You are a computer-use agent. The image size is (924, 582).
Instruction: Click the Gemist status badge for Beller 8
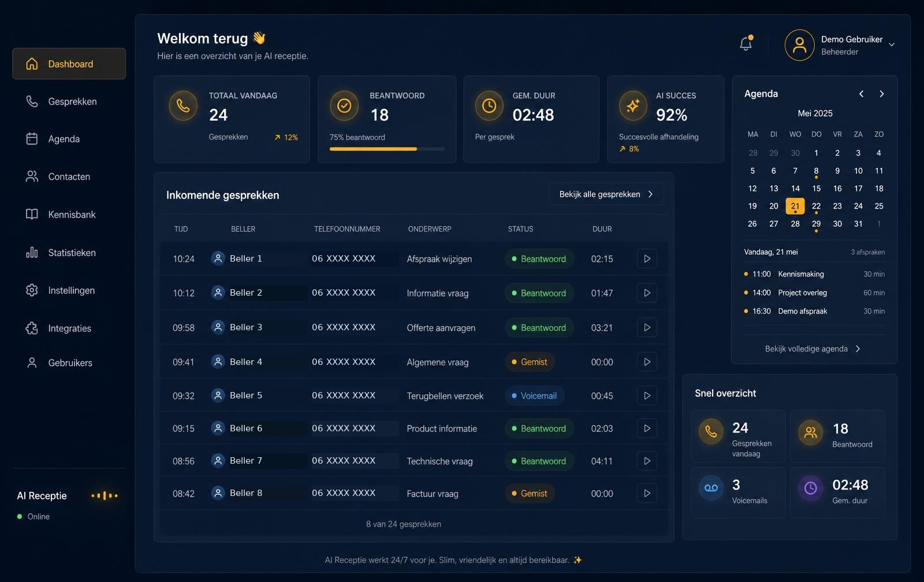click(530, 493)
